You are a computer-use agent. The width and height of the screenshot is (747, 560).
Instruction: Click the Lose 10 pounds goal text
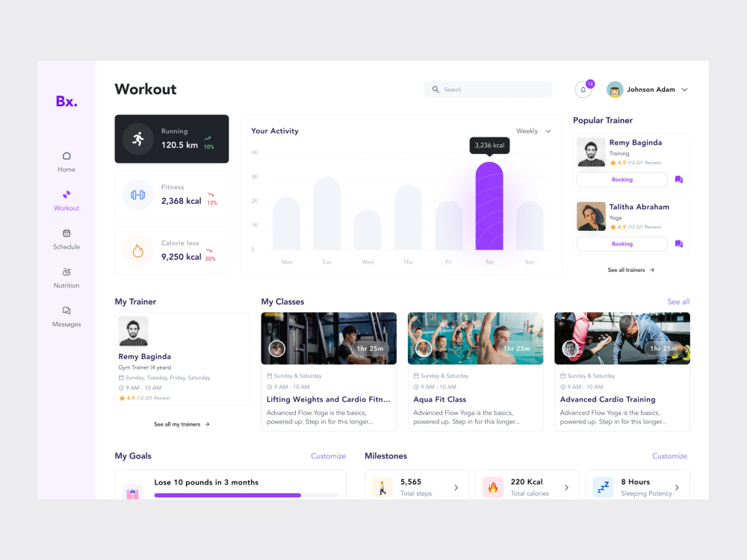coord(206,482)
